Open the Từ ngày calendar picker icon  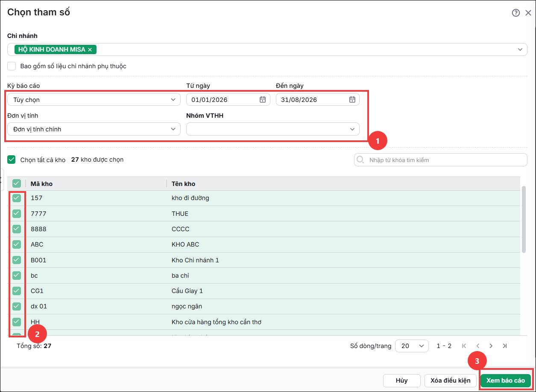point(263,99)
